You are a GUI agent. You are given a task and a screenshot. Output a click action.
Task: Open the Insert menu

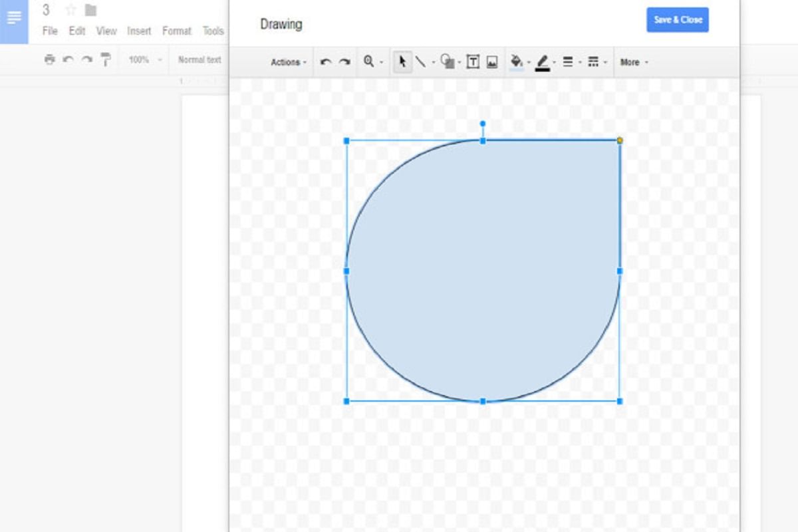point(138,31)
